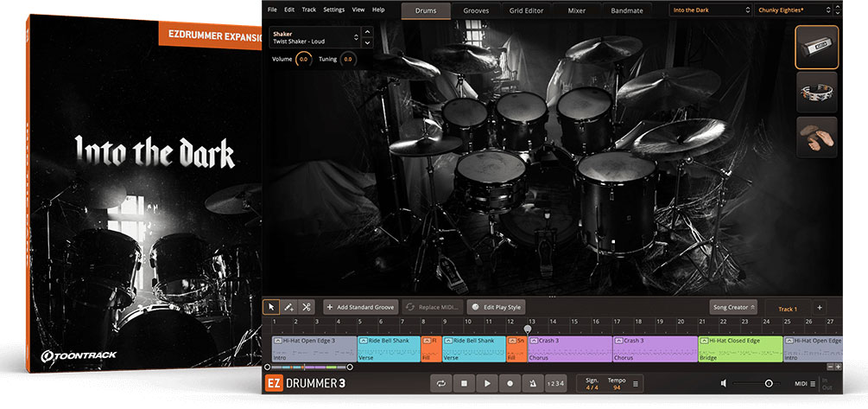Open the tempo and signature menu
The image size is (868, 409).
point(636,384)
